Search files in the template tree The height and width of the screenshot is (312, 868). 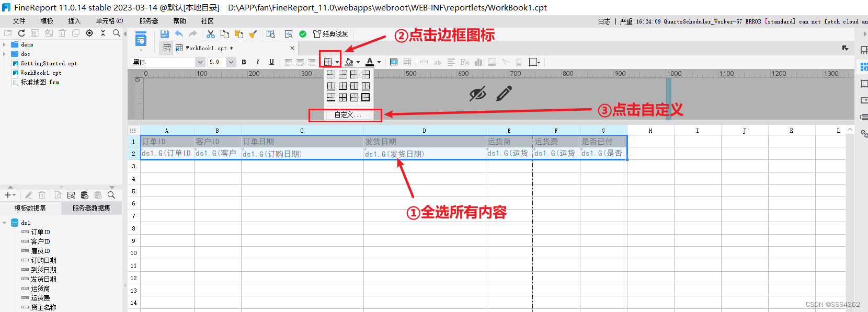click(x=117, y=33)
